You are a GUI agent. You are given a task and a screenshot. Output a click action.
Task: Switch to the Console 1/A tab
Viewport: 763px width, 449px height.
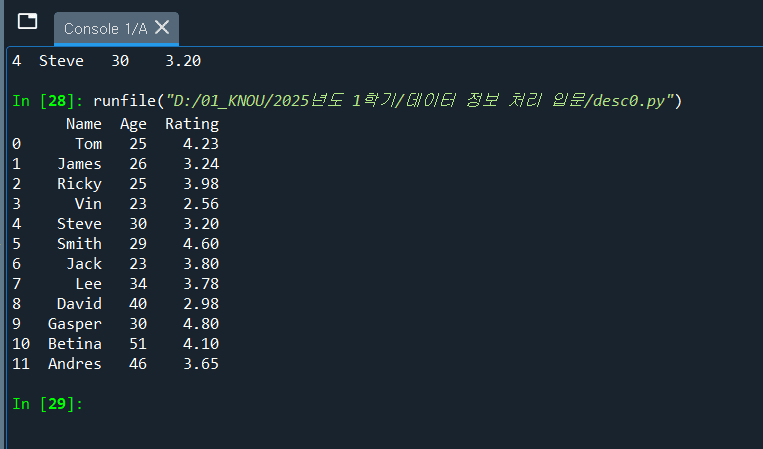pos(104,29)
